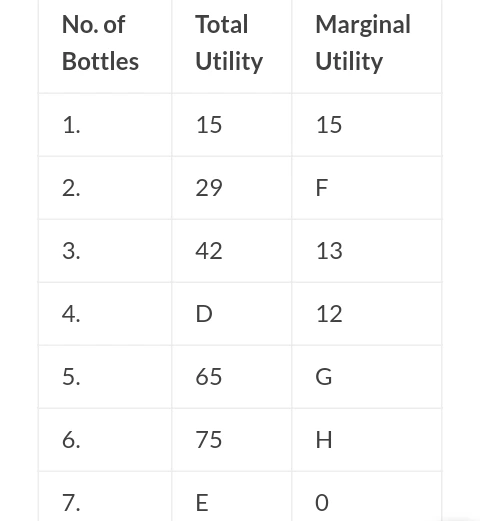Click marginal utility value 12
Screen dimensions: 480x521
click(329, 314)
